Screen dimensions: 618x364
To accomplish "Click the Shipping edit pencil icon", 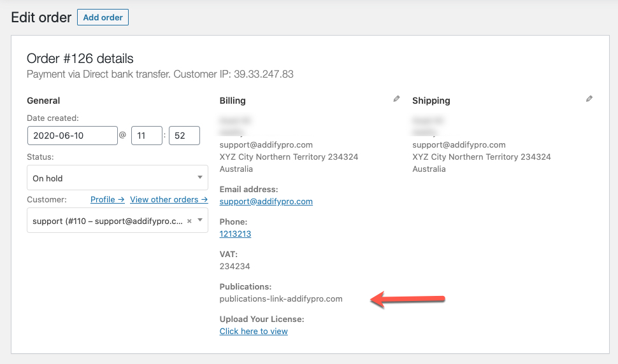I will pyautogui.click(x=589, y=99).
